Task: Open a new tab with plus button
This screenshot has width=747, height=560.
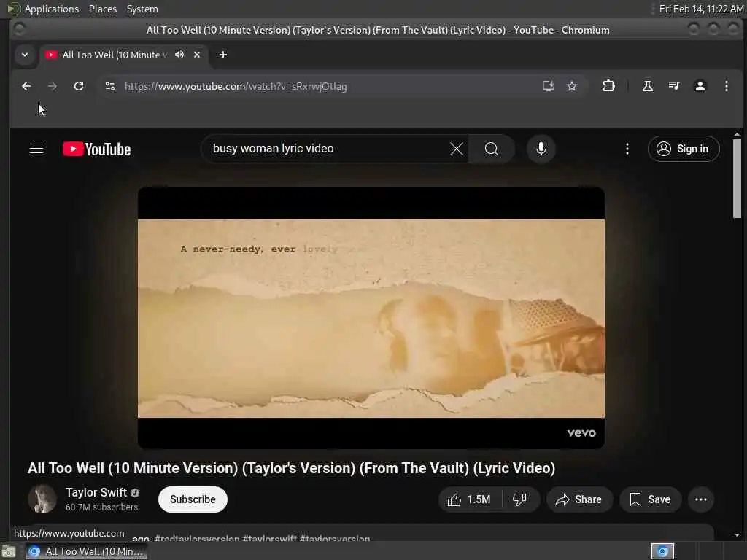Action: tap(223, 55)
